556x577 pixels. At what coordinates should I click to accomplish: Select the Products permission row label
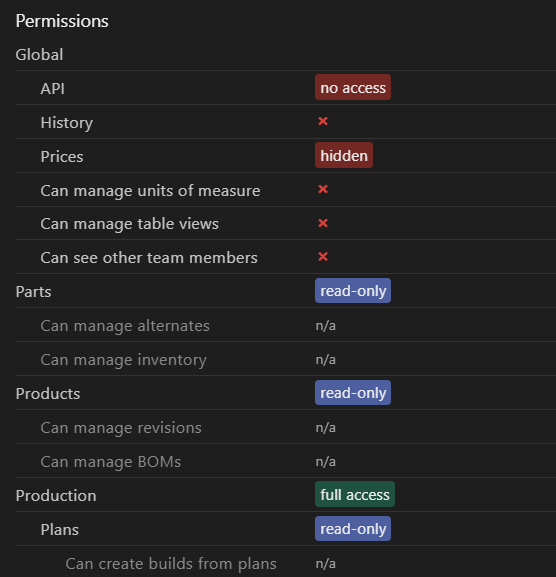[48, 394]
